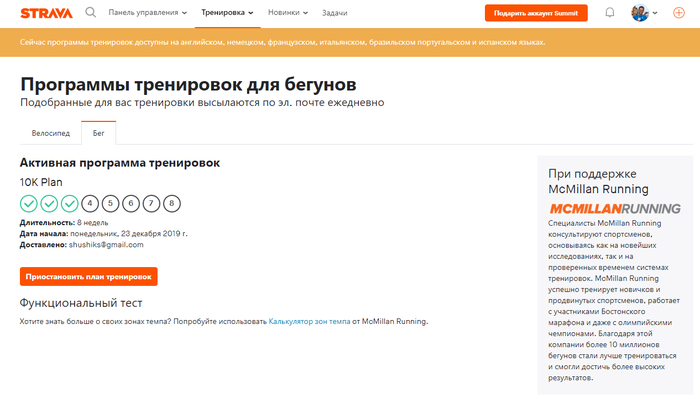Click the Функциональный тест heading
Image resolution: width=700 pixels, height=399 pixels.
tap(81, 303)
